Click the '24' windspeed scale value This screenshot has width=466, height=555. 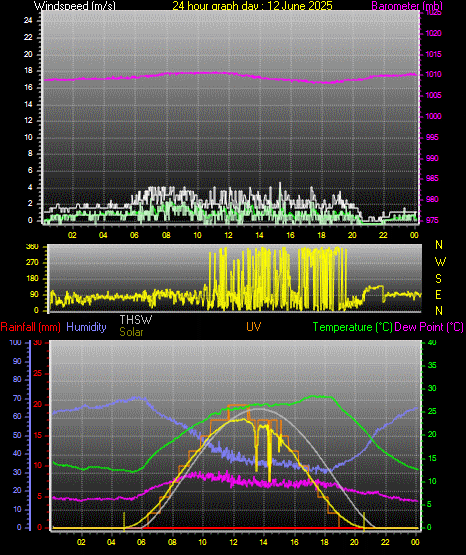click(28, 21)
